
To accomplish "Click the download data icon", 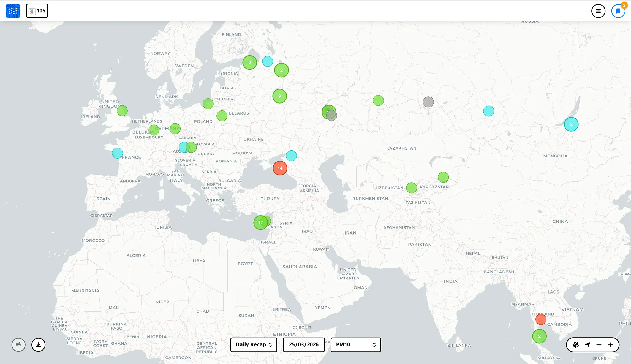I will [38, 345].
